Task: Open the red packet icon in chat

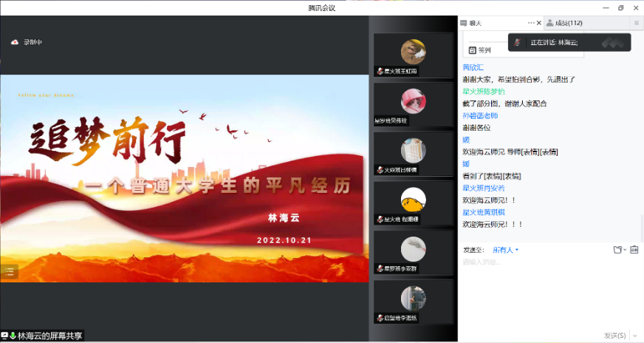Action: point(634,250)
